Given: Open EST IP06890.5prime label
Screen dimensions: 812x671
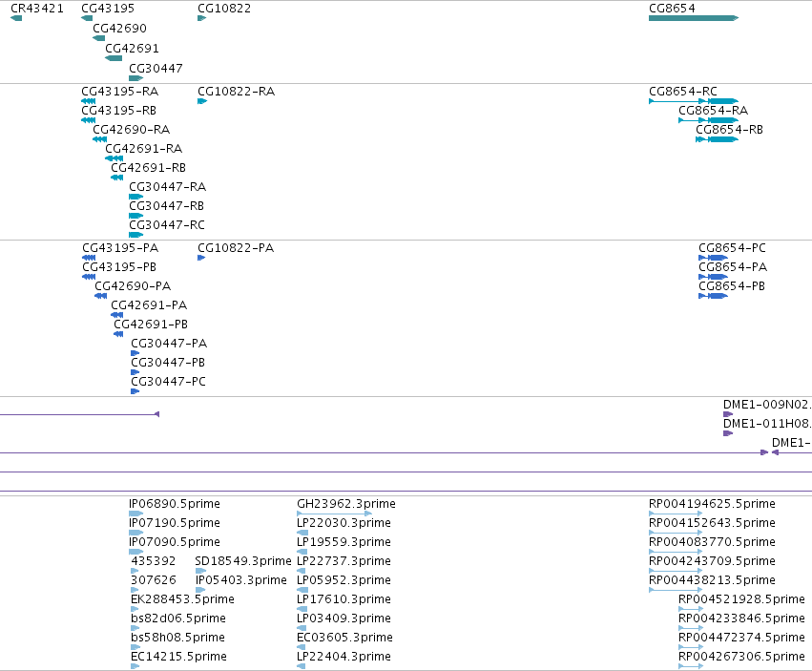Looking at the screenshot, I should 175,504.
